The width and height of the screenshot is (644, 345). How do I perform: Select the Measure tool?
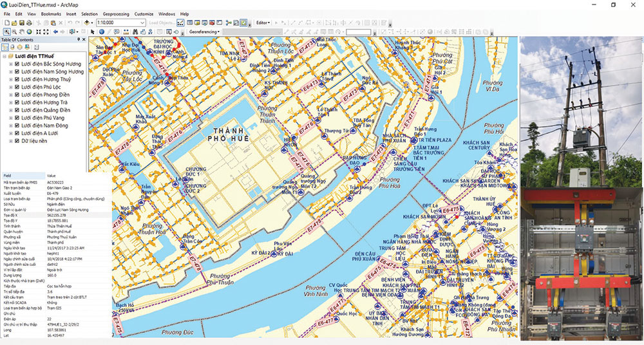(126, 32)
